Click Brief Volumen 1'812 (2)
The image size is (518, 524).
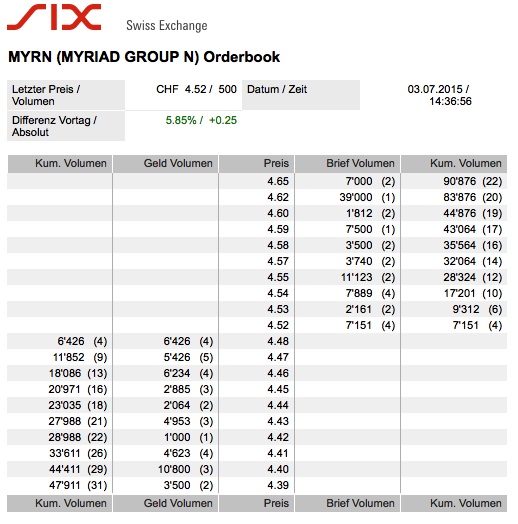pos(370,213)
